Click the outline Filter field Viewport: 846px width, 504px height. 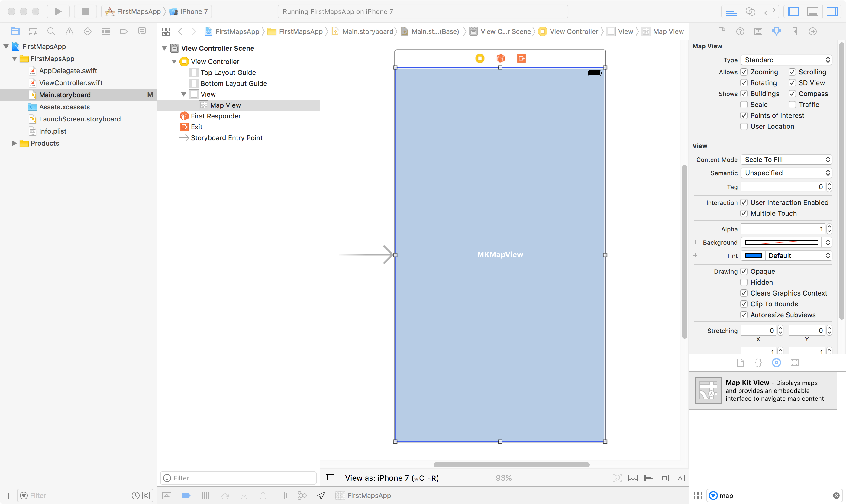238,477
